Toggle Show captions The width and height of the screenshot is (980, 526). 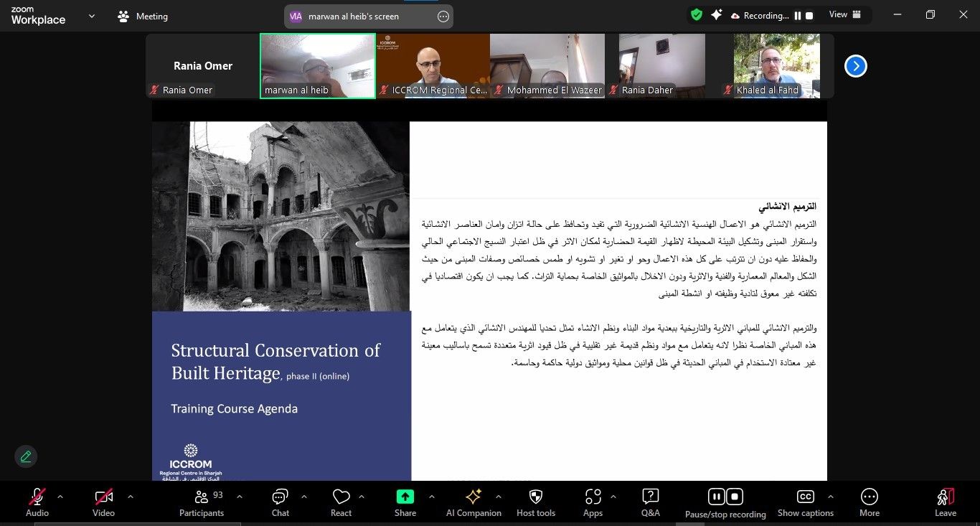pyautogui.click(x=805, y=502)
